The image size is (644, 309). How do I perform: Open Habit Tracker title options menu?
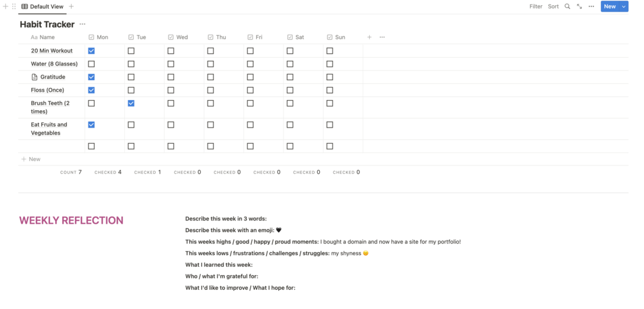pyautogui.click(x=83, y=24)
